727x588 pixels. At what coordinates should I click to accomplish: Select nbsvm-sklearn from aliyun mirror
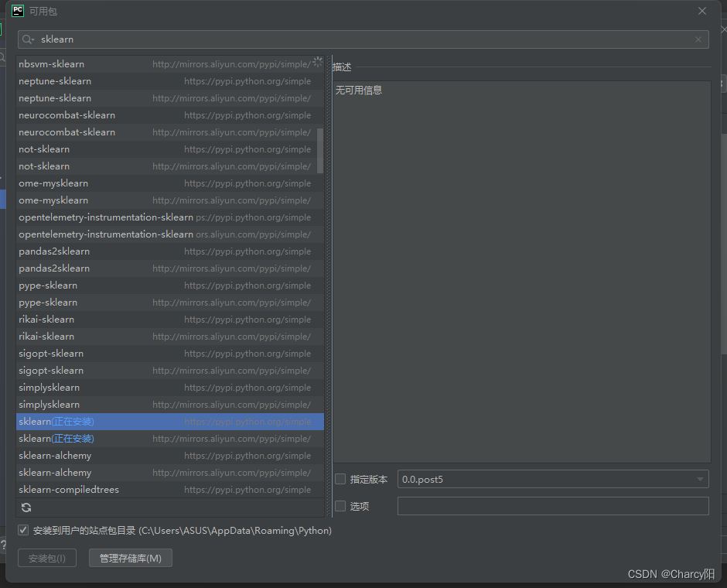[169, 64]
